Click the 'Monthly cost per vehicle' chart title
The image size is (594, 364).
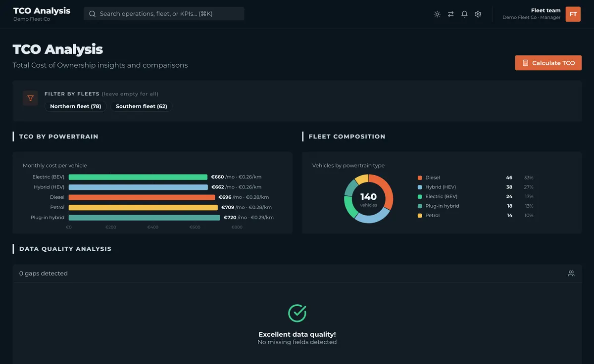[55, 165]
